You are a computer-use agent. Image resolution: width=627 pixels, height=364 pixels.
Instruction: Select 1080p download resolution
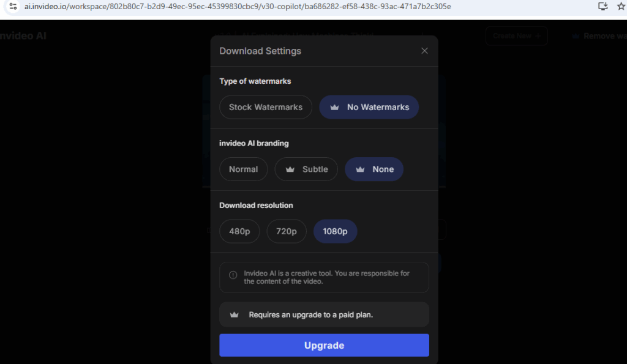coord(335,231)
